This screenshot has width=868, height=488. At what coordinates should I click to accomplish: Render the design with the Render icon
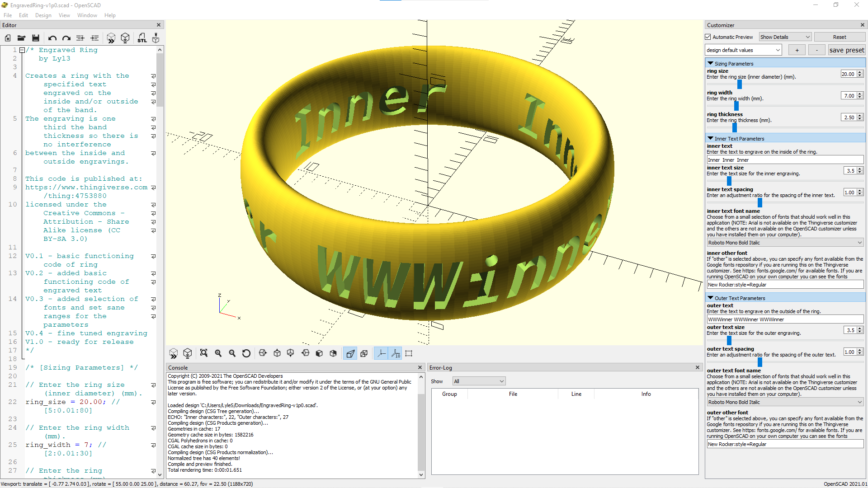coord(125,38)
